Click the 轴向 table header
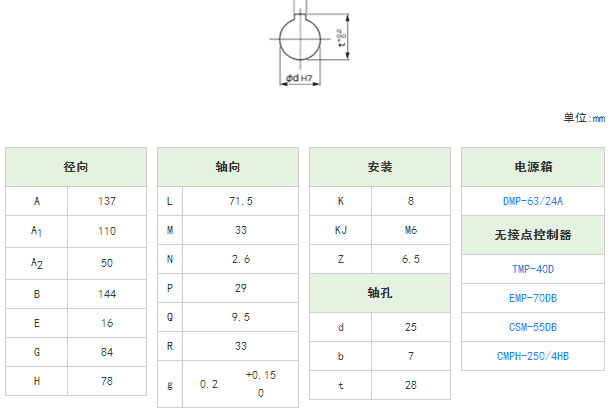Viewport: 614px width, 414px height. (x=228, y=167)
